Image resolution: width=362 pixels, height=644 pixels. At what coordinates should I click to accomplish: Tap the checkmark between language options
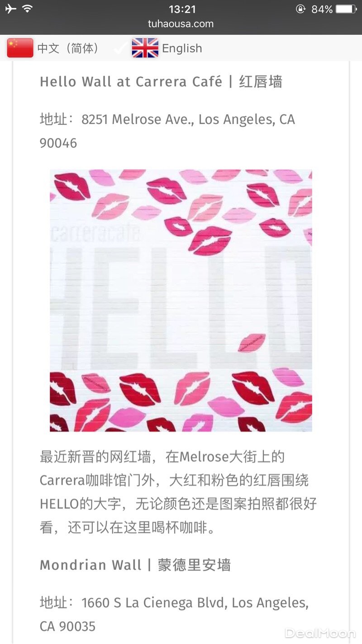coord(120,48)
